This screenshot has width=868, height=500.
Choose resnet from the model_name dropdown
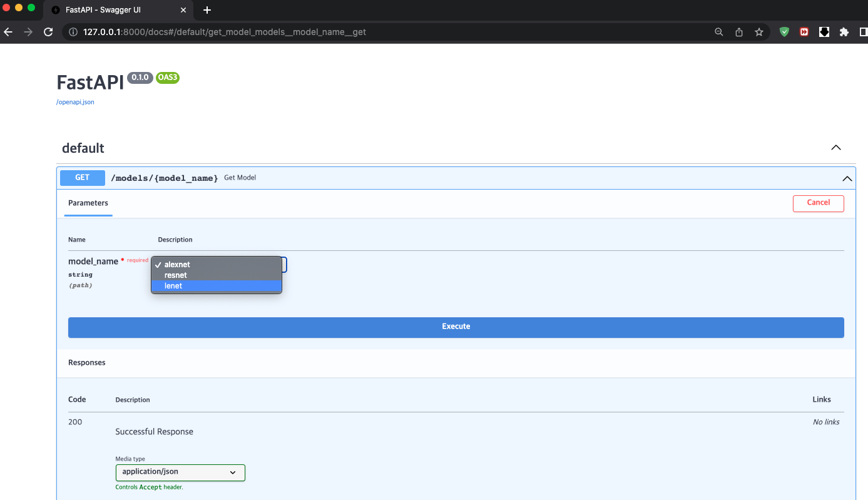217,275
